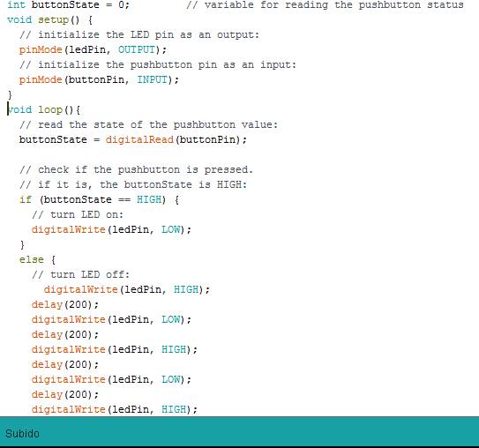
Task: Click comment 'variable for reading the pushbutton status'
Action: click(325, 5)
